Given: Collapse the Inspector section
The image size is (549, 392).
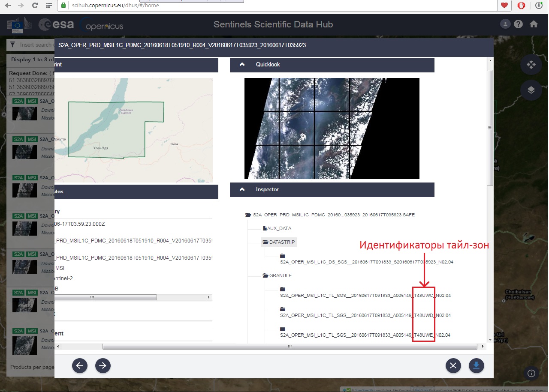Looking at the screenshot, I should click(242, 189).
